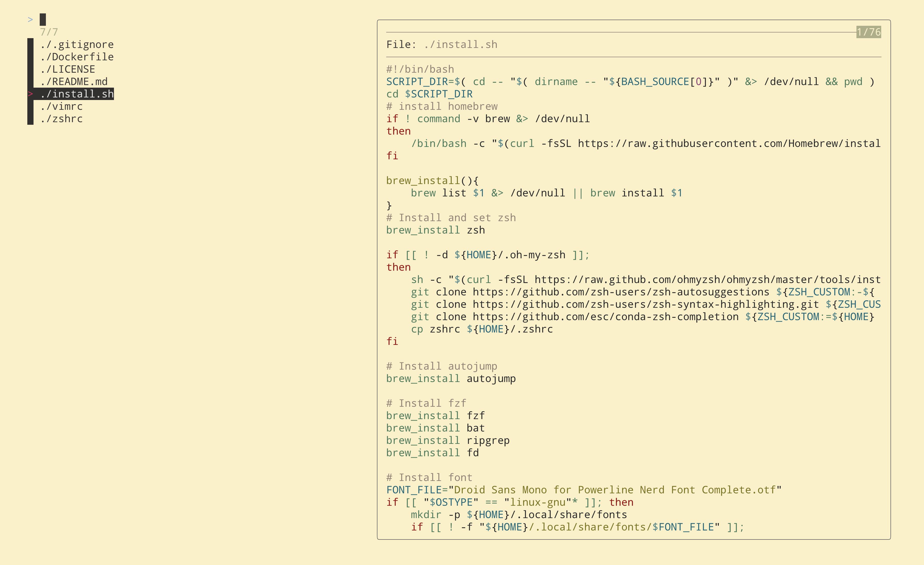Select ./LICENSE entry

coord(68,69)
